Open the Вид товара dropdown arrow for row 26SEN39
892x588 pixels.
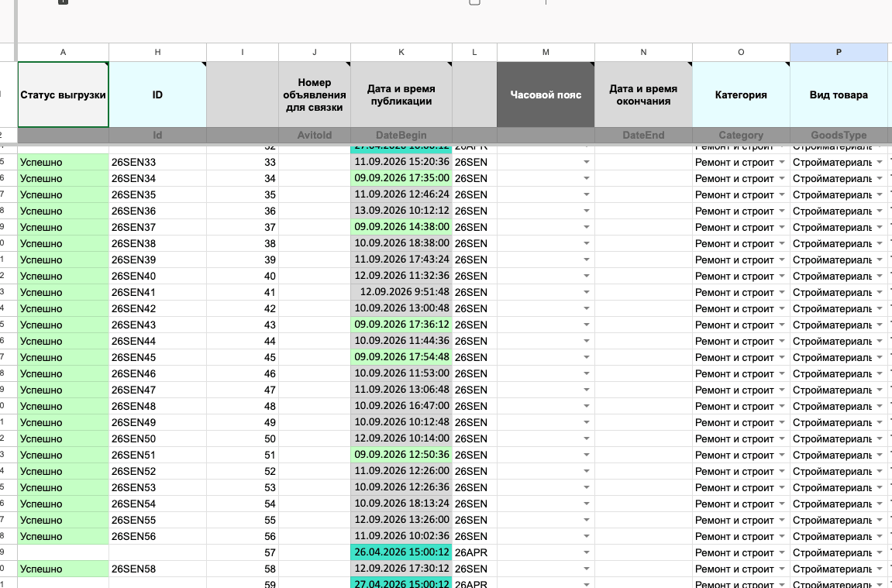tap(880, 260)
